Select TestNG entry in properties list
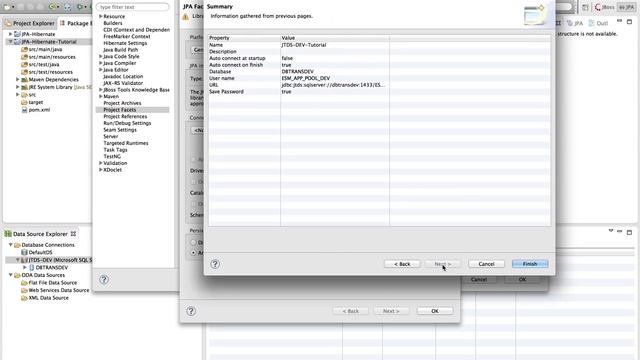Image resolution: width=640 pixels, height=360 pixels. pyautogui.click(x=112, y=156)
